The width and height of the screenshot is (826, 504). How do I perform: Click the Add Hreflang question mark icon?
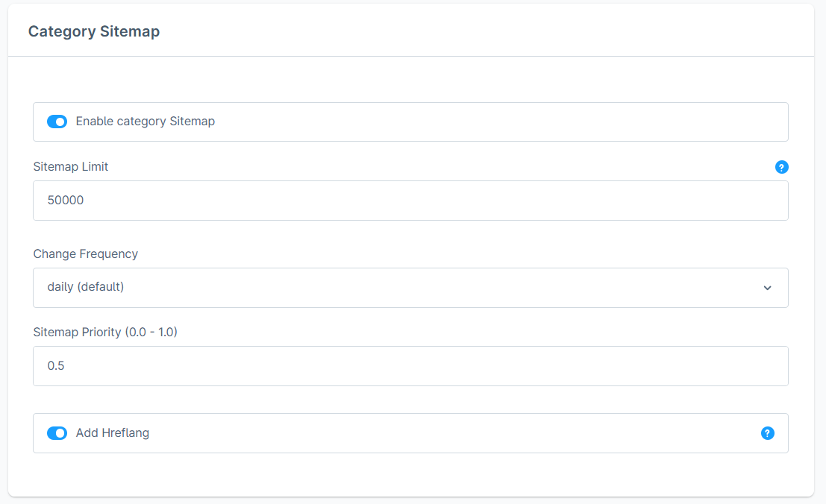(x=767, y=433)
